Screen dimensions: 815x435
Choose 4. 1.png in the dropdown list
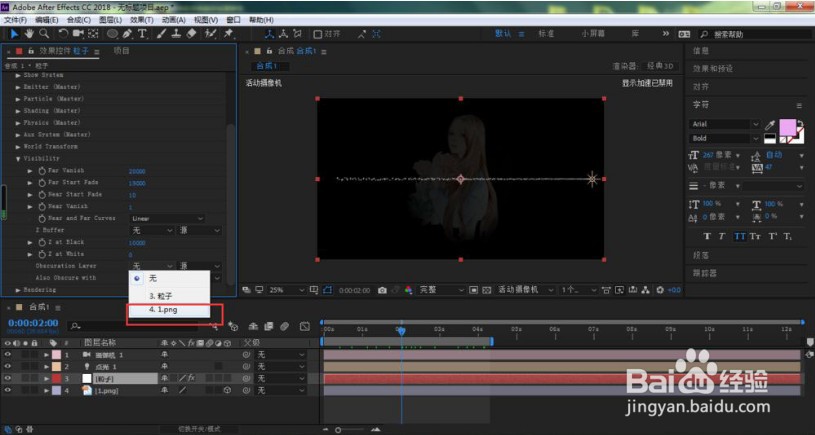click(169, 310)
